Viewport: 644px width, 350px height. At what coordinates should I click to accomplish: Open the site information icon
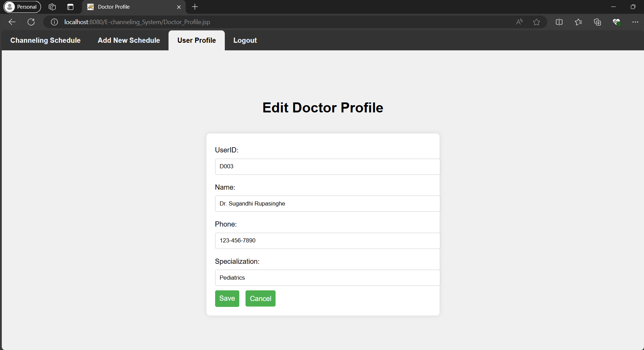coord(54,22)
